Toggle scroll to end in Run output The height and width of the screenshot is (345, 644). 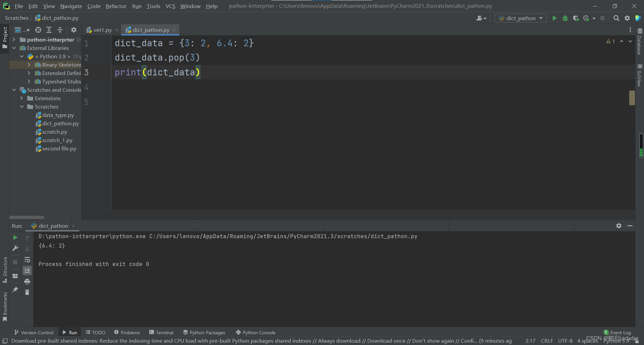click(x=27, y=270)
